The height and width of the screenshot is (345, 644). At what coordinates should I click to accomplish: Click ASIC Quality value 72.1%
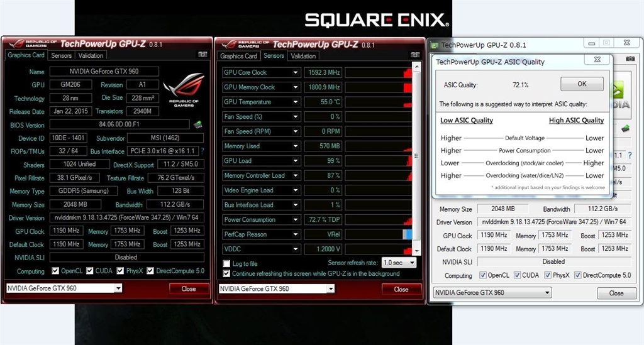click(520, 85)
